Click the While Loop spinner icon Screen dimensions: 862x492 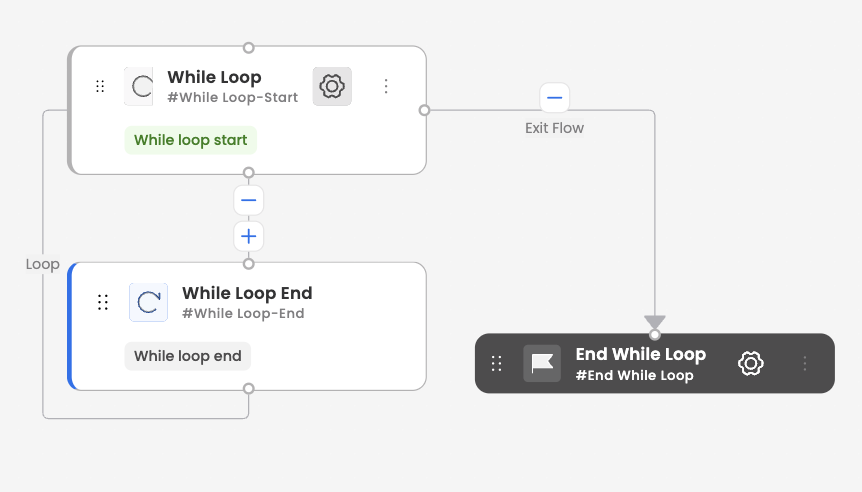pos(139,86)
